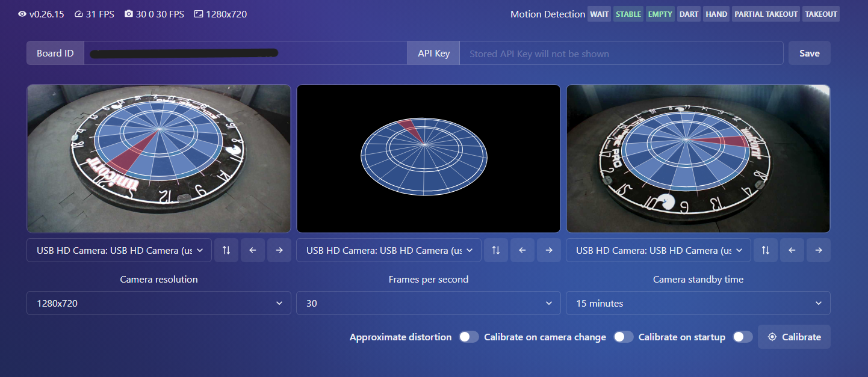
Task: Click the Frames per second label
Action: click(x=429, y=279)
